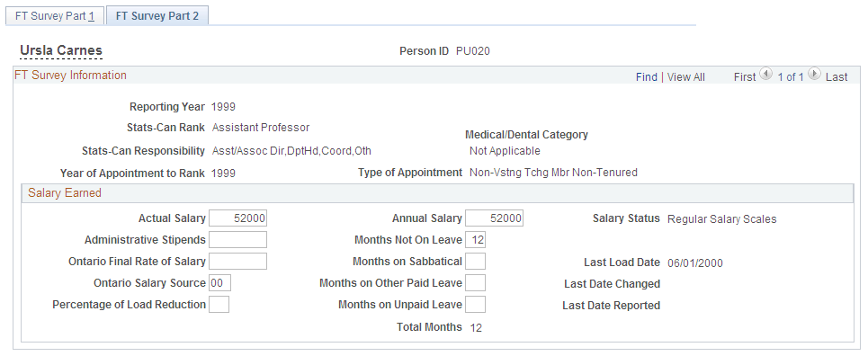868x356 pixels.
Task: Open the View All link
Action: [686, 77]
